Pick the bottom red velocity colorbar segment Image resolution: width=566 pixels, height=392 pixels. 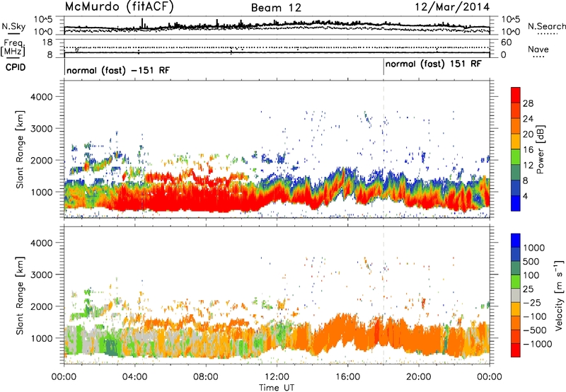click(516, 350)
